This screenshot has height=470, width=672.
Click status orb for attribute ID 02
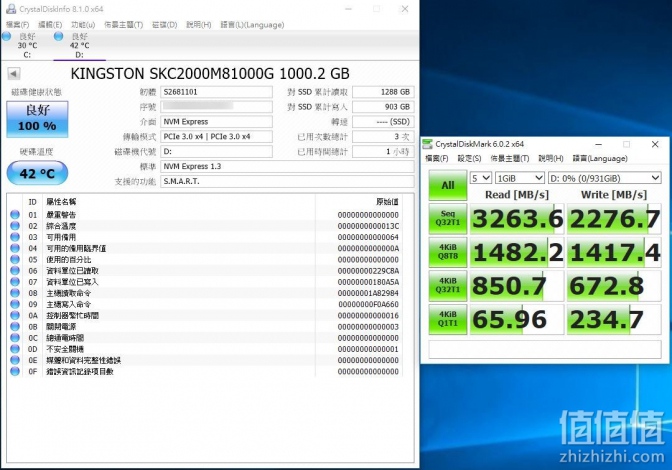point(15,225)
